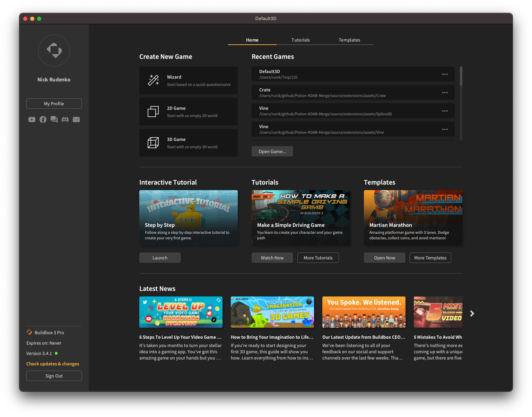Viewport: 532px width, 417px height.
Task: Click the Open Game... button
Action: point(272,151)
